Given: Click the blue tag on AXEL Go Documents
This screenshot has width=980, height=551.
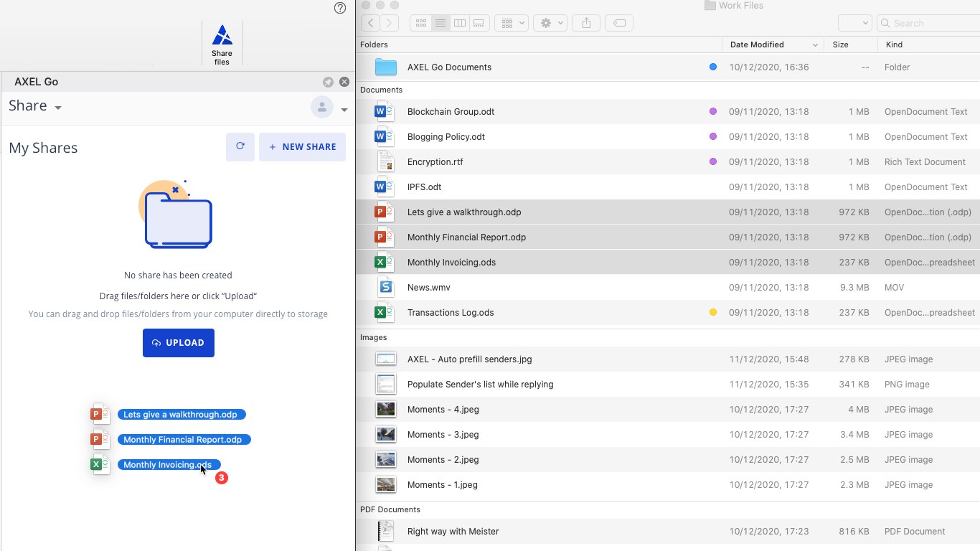Looking at the screenshot, I should 712,67.
